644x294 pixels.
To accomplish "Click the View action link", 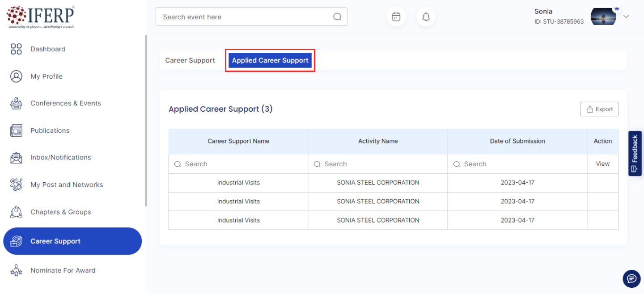I will [x=602, y=164].
